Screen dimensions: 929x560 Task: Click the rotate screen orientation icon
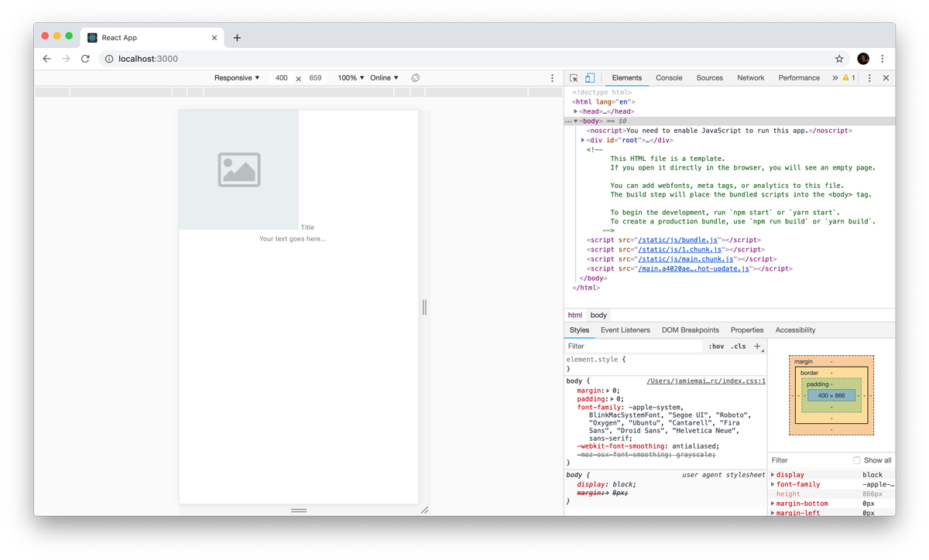coord(416,78)
